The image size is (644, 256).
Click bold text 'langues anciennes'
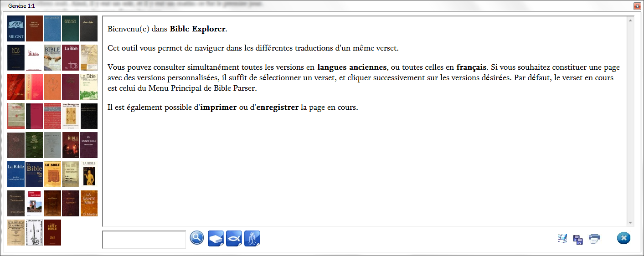(x=352, y=67)
